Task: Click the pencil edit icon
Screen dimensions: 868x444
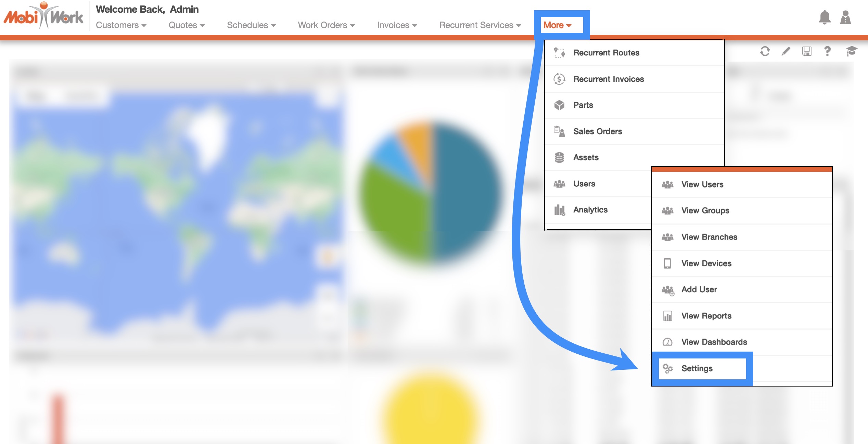Action: click(786, 51)
